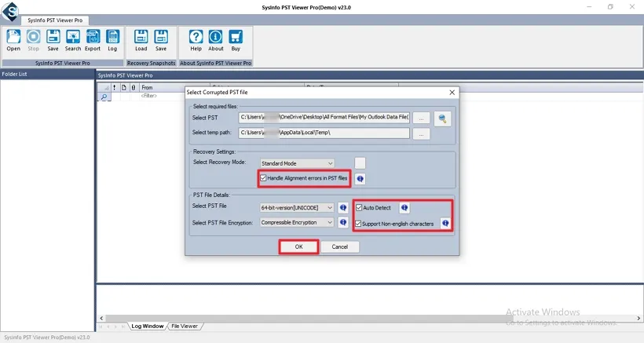
Task: Click the info icon beside Compressible Encryption
Action: pos(343,222)
